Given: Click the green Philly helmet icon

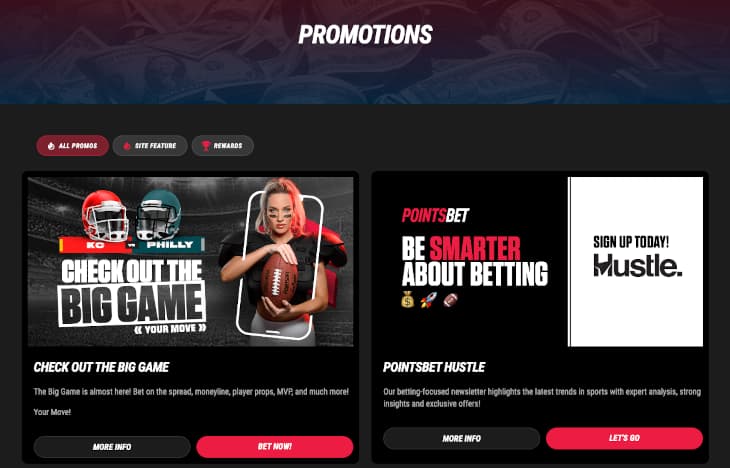Looking at the screenshot, I should pyautogui.click(x=158, y=215).
